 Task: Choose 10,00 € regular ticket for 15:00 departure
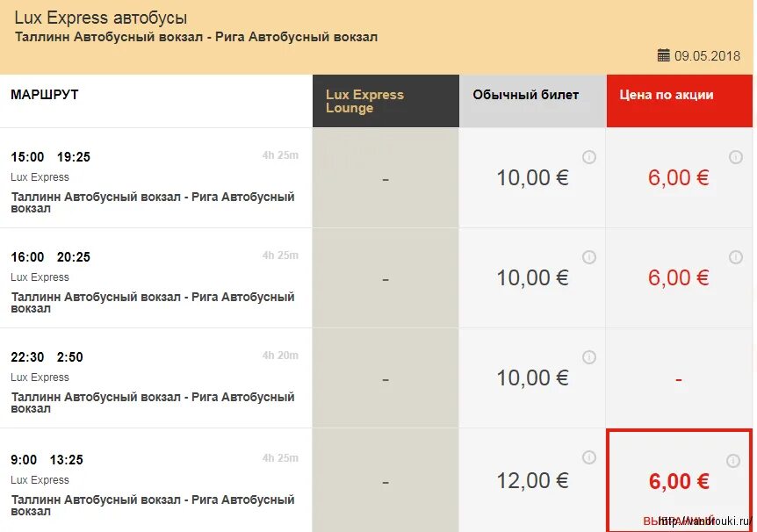pyautogui.click(x=533, y=177)
